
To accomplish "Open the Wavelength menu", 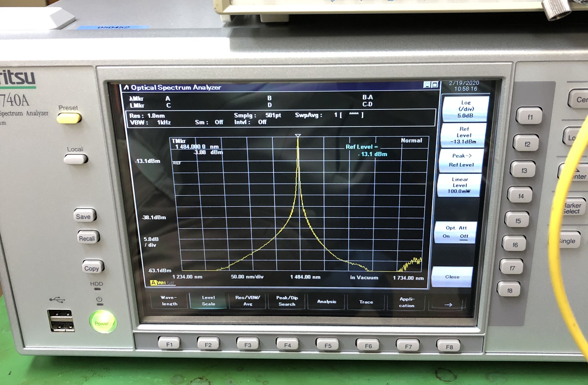I will (169, 301).
